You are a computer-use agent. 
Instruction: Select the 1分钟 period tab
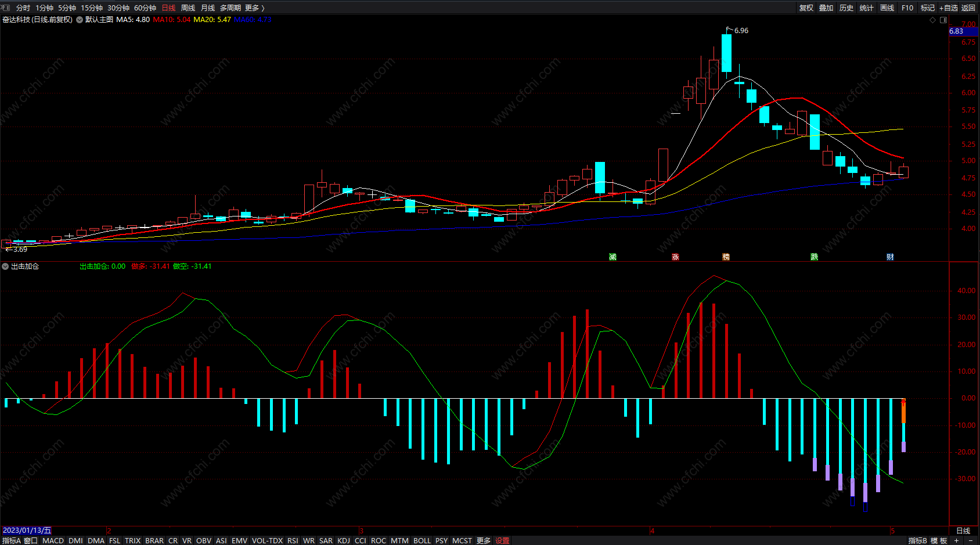[x=44, y=8]
